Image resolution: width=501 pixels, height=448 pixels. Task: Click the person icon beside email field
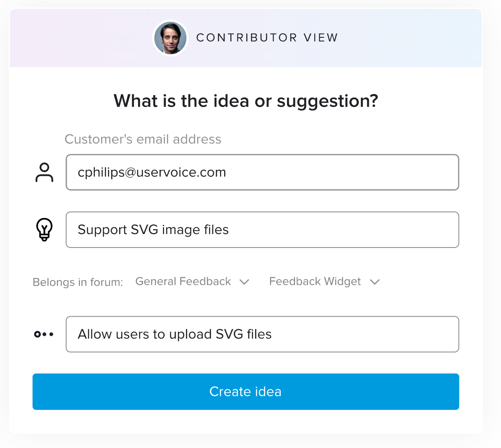[44, 172]
